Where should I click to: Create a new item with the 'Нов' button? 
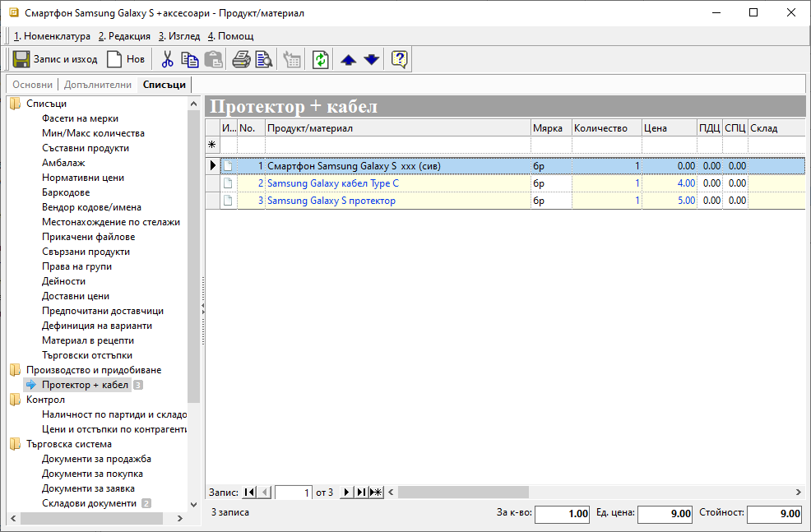point(126,59)
